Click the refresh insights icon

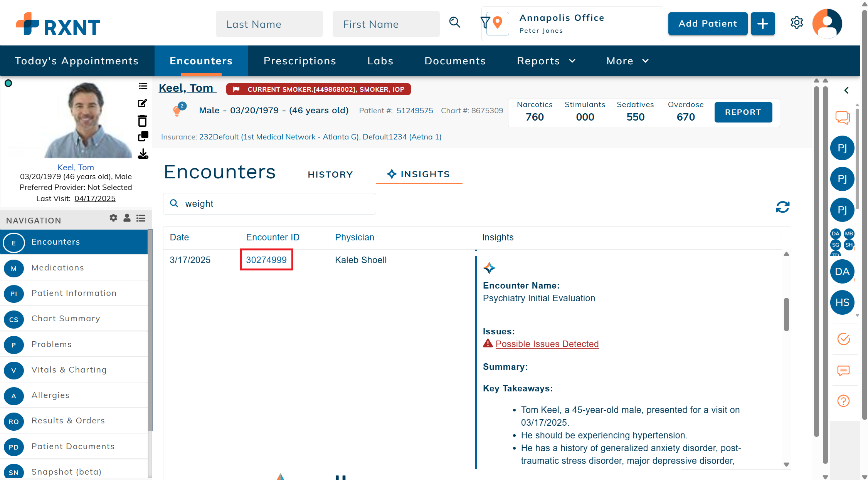pos(782,207)
